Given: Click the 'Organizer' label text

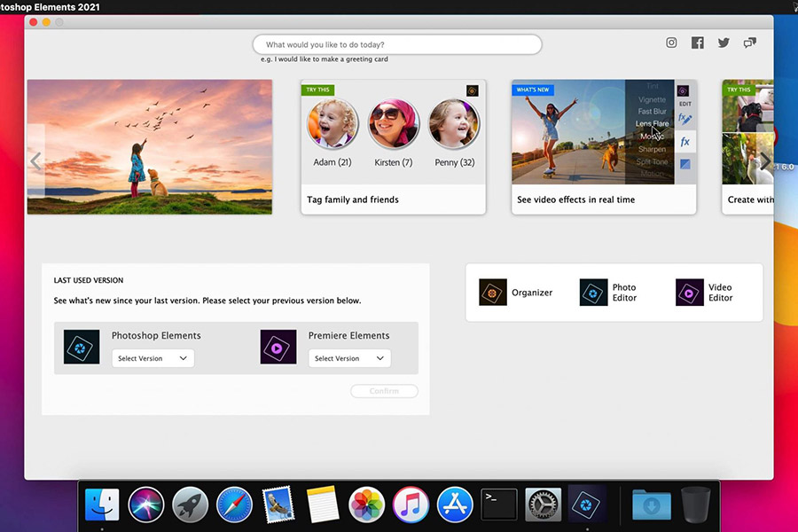Looking at the screenshot, I should coord(532,293).
